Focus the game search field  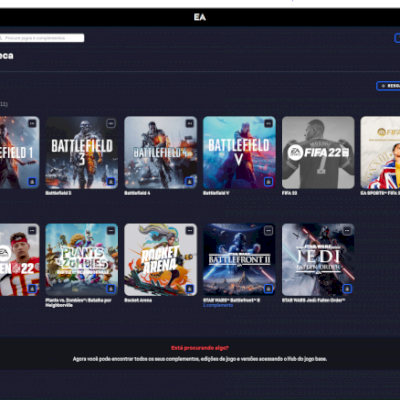(42, 38)
